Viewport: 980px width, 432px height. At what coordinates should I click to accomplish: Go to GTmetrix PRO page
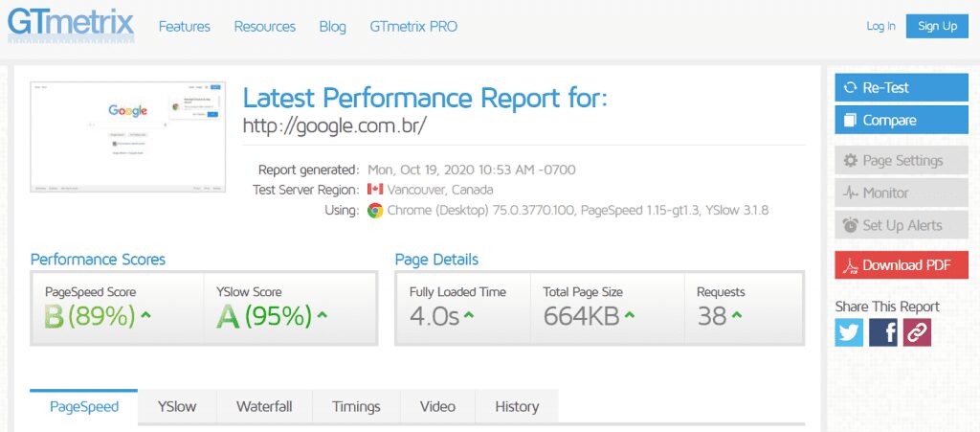413,27
